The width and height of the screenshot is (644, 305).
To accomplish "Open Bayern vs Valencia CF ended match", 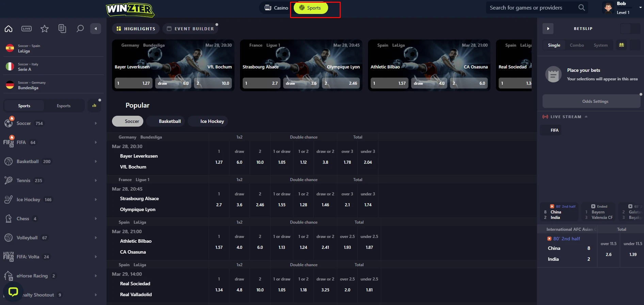I will coord(599,212).
